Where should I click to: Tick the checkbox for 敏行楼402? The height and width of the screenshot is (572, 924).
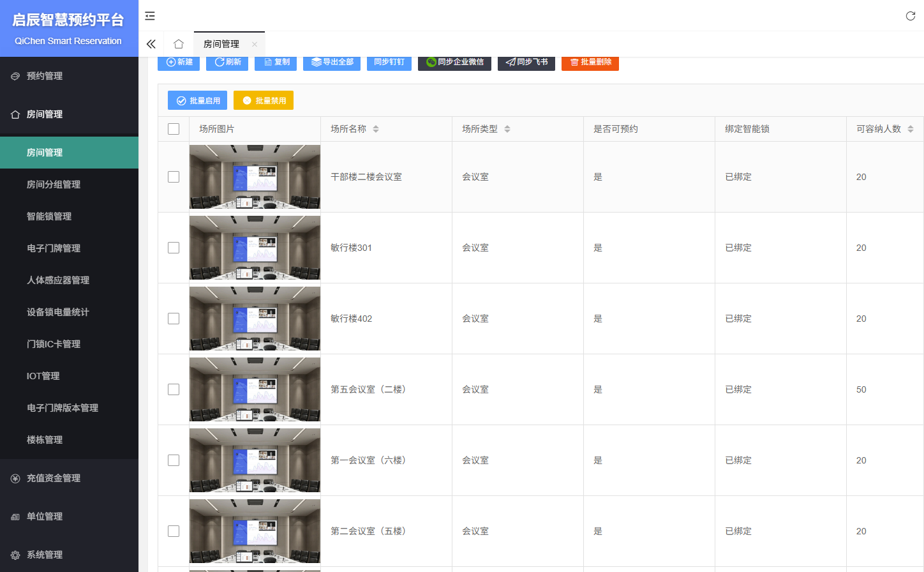click(x=174, y=319)
